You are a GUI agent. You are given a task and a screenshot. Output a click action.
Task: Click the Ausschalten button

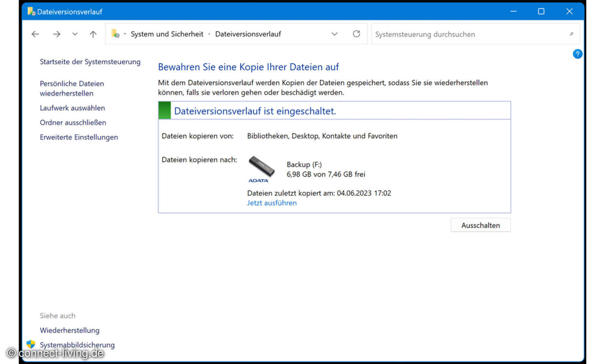[480, 225]
